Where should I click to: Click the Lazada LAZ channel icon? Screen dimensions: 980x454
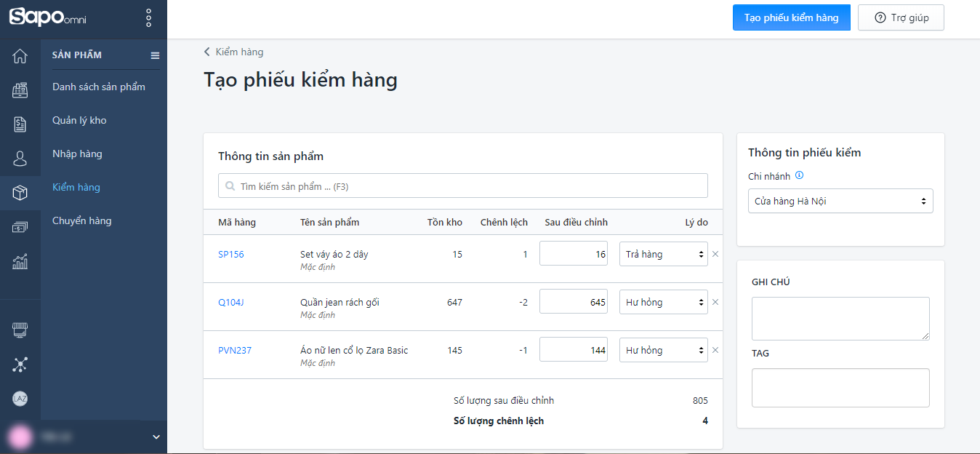pyautogui.click(x=20, y=399)
